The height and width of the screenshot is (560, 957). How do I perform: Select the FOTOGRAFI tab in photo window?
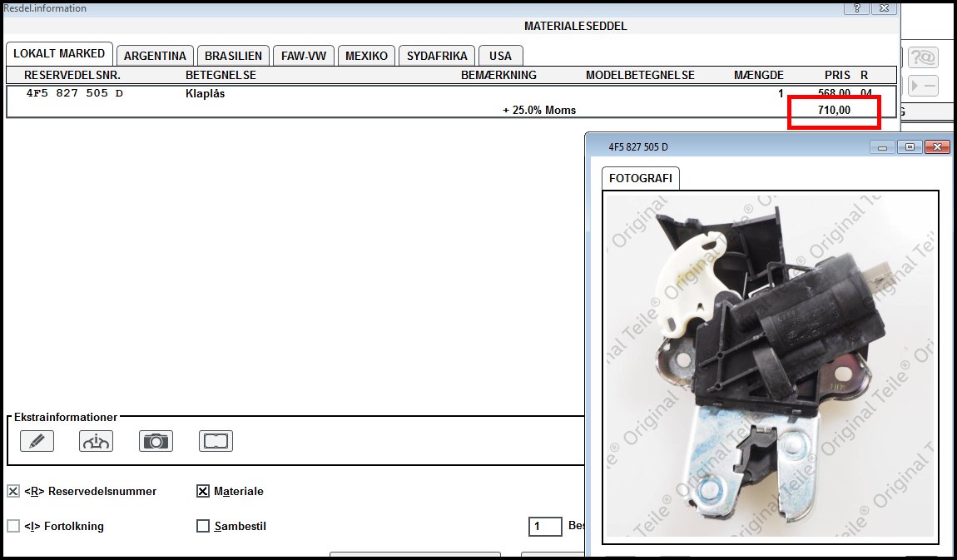click(640, 178)
